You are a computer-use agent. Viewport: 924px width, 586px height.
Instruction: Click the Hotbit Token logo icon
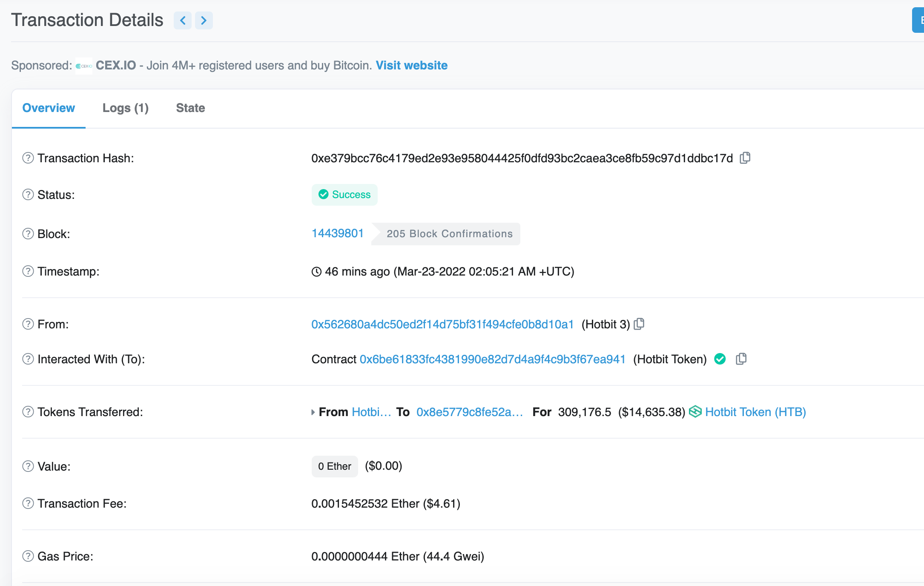(695, 411)
